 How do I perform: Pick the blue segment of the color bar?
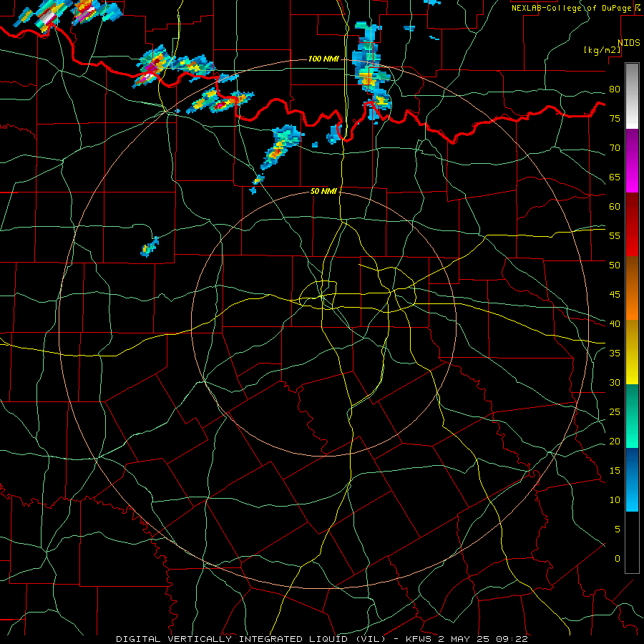click(632, 479)
